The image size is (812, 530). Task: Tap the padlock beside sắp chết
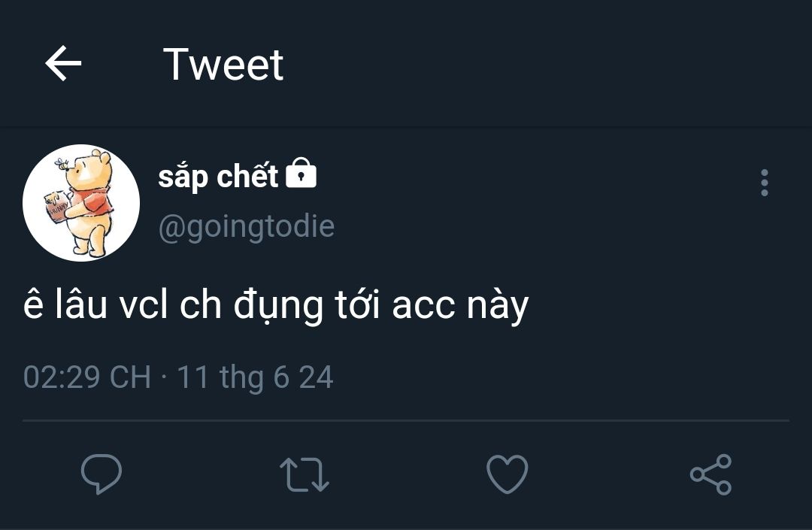point(301,174)
